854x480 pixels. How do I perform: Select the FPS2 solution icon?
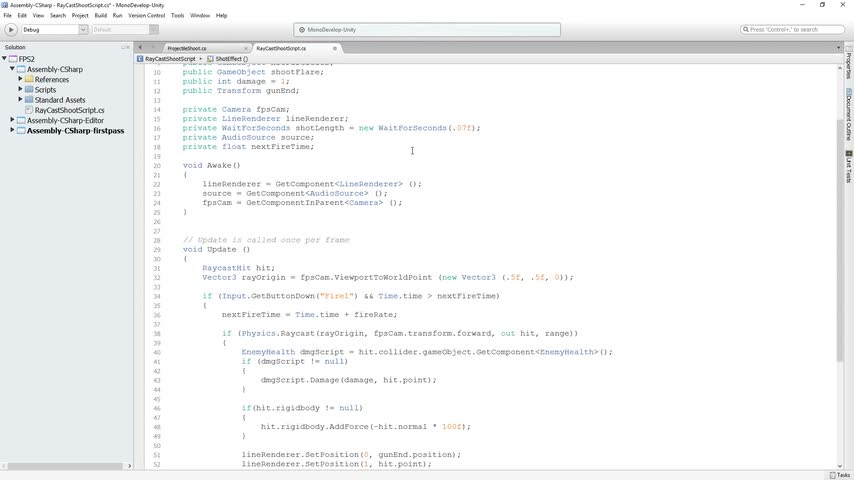click(13, 59)
